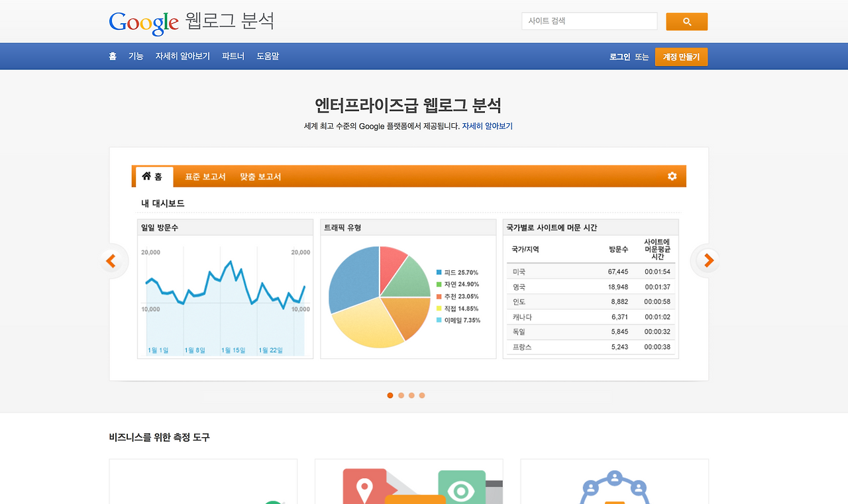This screenshot has height=504, width=848.
Task: Click the 67,445 visits value
Action: point(618,272)
